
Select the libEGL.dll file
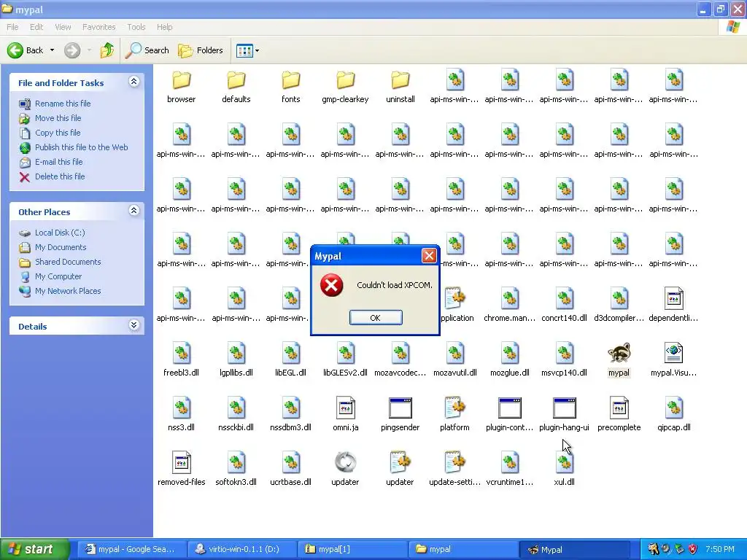(x=290, y=360)
